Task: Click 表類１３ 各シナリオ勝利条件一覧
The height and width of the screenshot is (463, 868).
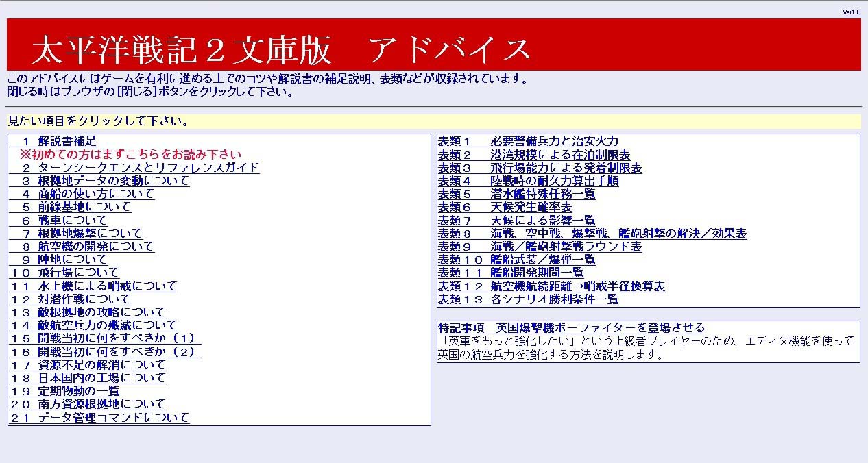Action: (528, 299)
